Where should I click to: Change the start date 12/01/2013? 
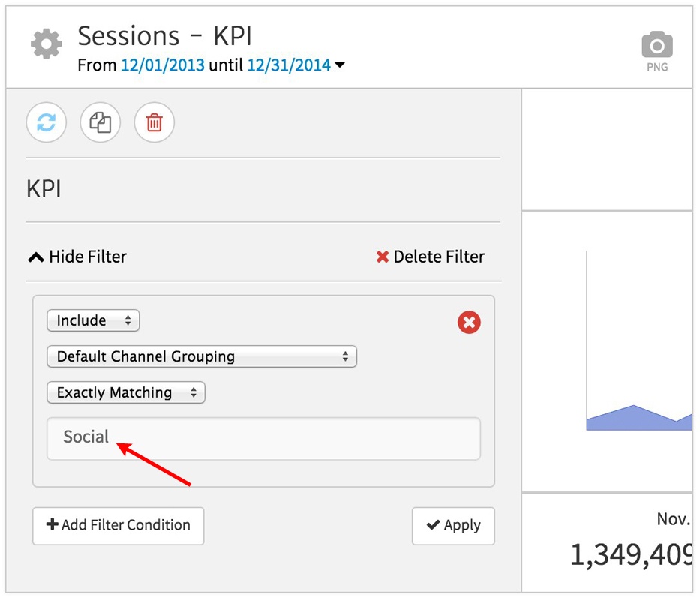[163, 65]
